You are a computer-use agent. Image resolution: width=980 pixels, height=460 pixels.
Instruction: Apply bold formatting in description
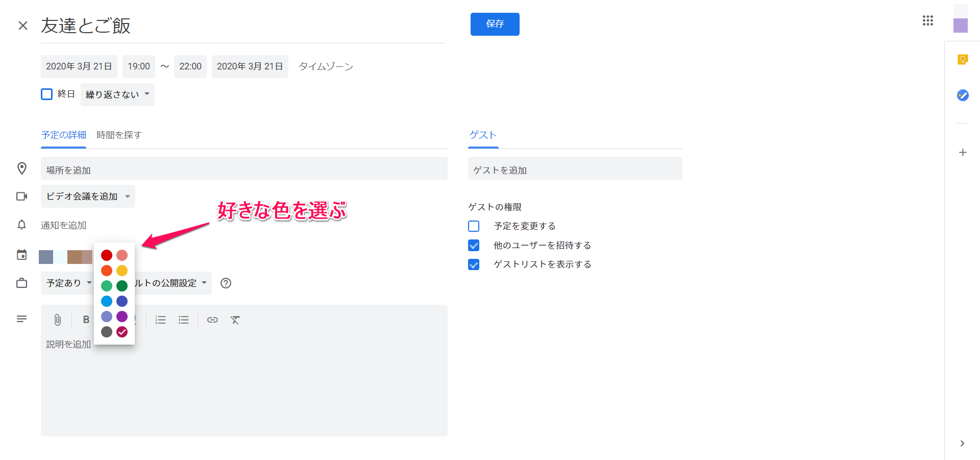tap(86, 320)
